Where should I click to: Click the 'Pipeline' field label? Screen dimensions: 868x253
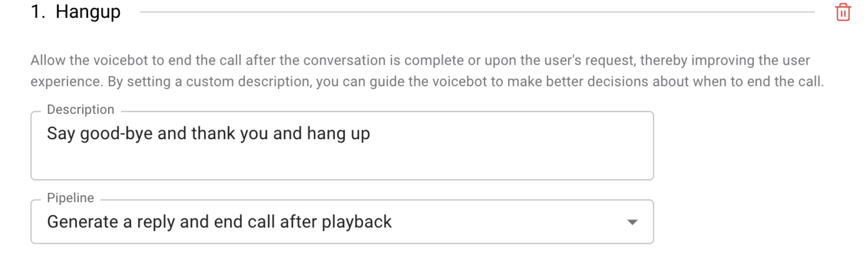click(x=70, y=198)
